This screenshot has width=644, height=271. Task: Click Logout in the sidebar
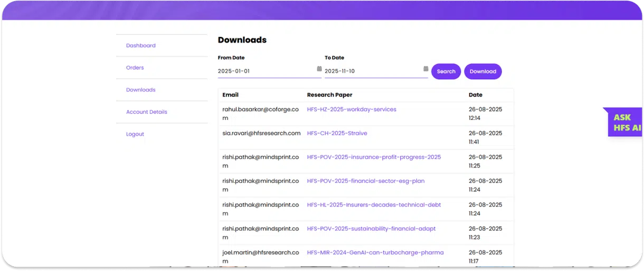pos(135,134)
